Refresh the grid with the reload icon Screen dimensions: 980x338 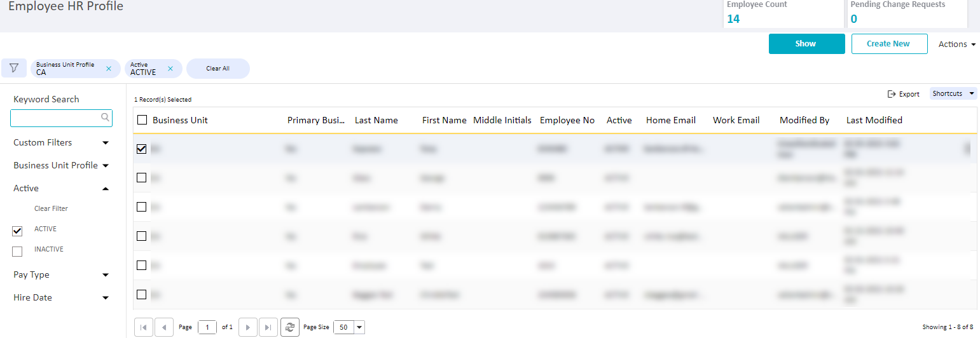click(290, 327)
